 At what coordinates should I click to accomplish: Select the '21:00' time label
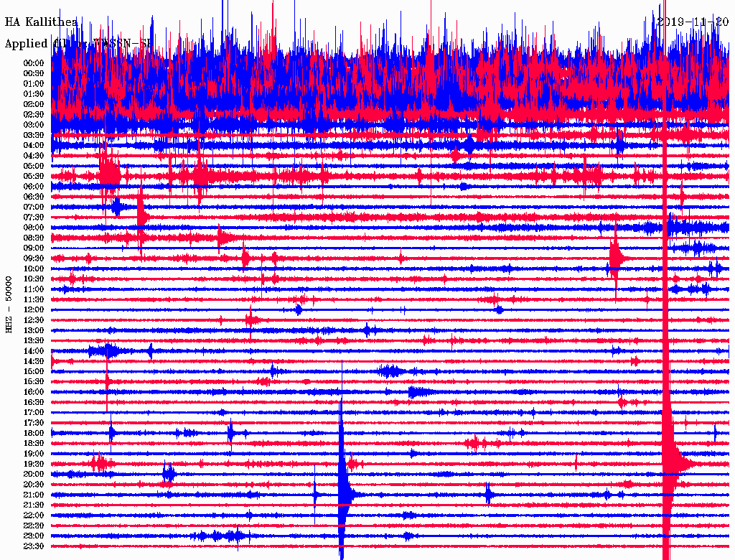pos(34,495)
